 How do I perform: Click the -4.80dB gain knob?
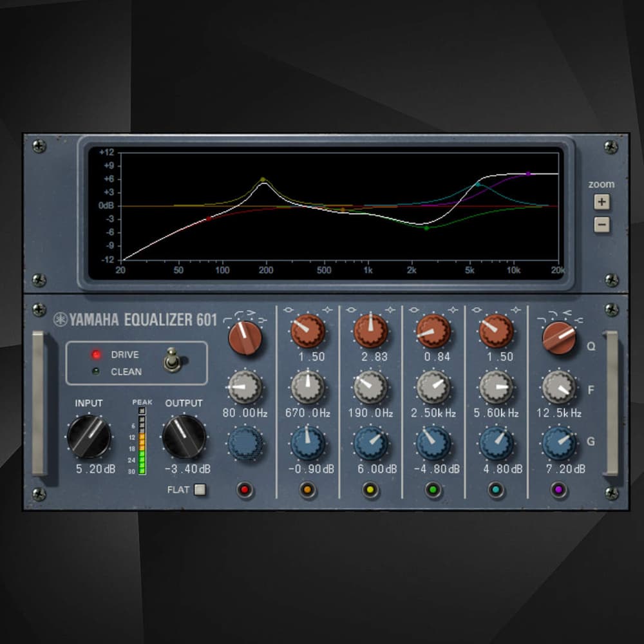[x=433, y=443]
